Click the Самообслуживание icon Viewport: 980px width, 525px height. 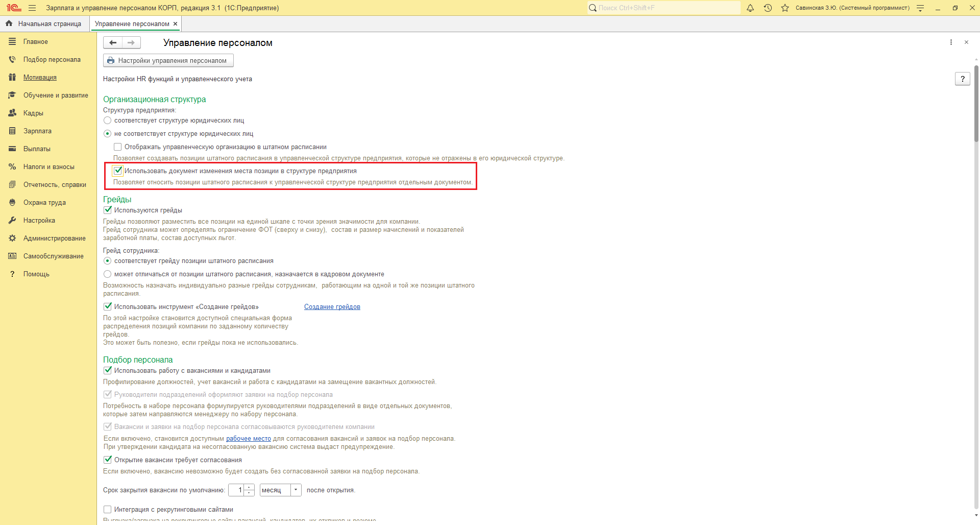tap(12, 256)
